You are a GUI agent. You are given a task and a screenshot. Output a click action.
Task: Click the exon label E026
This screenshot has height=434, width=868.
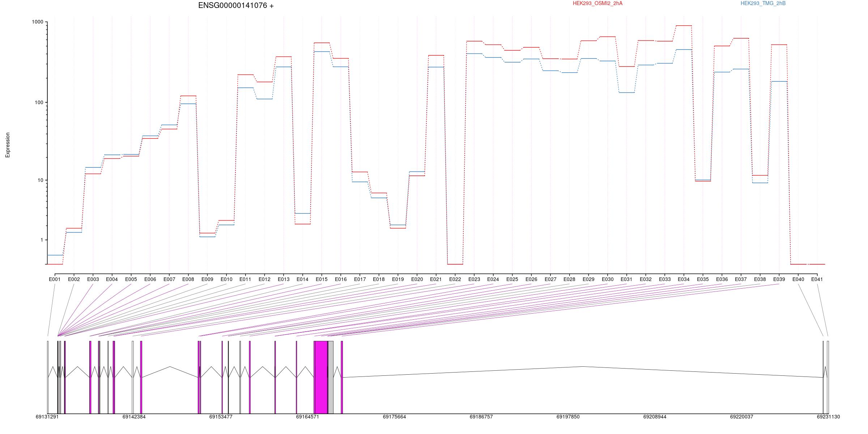[531, 279]
